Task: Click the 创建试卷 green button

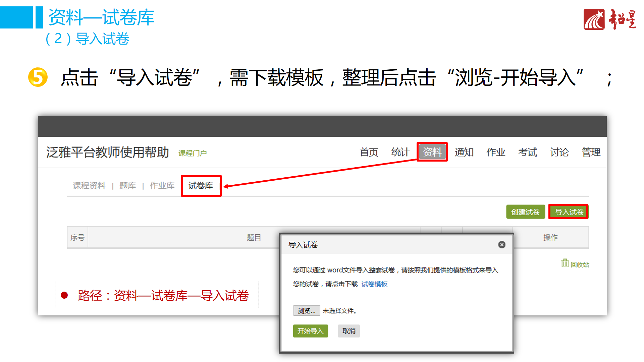Action: tap(525, 212)
